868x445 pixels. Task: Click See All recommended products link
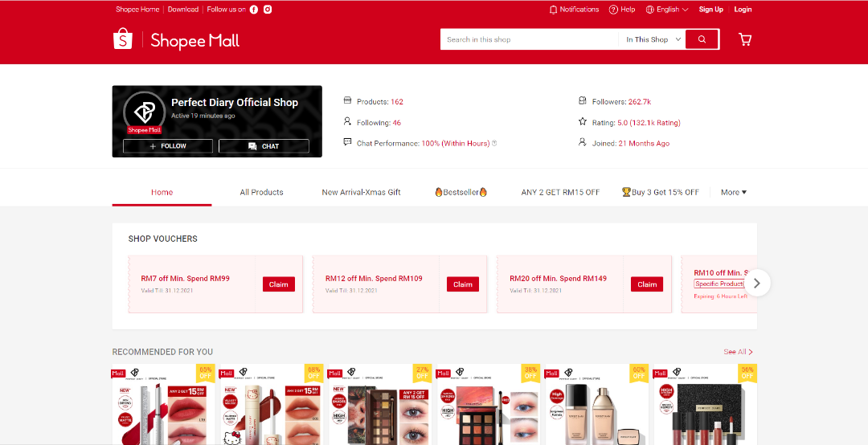click(737, 352)
